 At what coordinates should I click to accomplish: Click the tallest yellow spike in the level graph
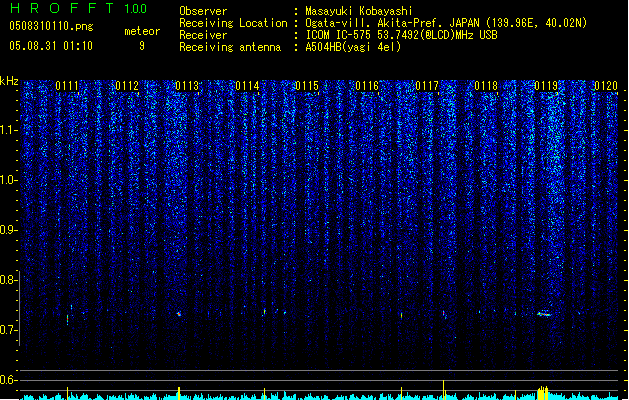443,390
